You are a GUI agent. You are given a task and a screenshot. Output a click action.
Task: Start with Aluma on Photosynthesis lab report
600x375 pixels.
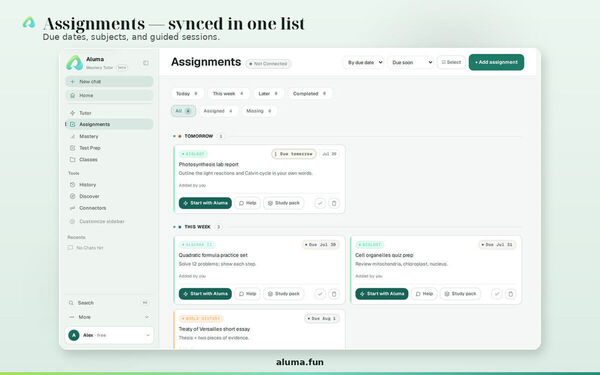pos(205,203)
